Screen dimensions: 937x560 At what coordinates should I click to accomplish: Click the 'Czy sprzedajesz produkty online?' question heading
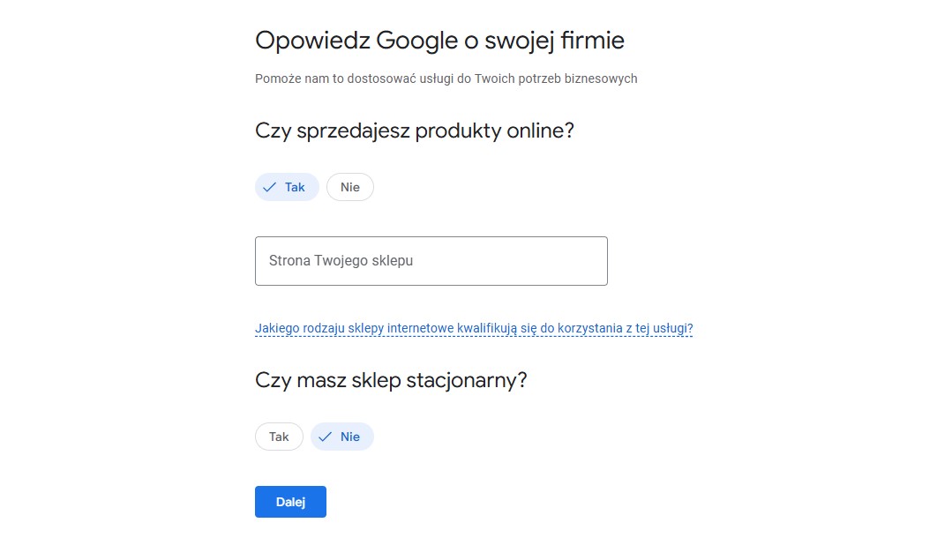[x=415, y=131]
